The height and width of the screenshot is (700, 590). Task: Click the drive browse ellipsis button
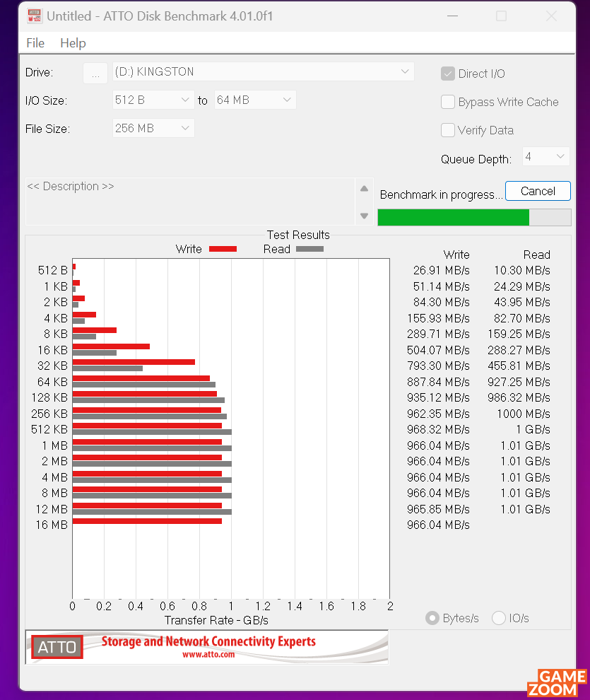click(95, 73)
